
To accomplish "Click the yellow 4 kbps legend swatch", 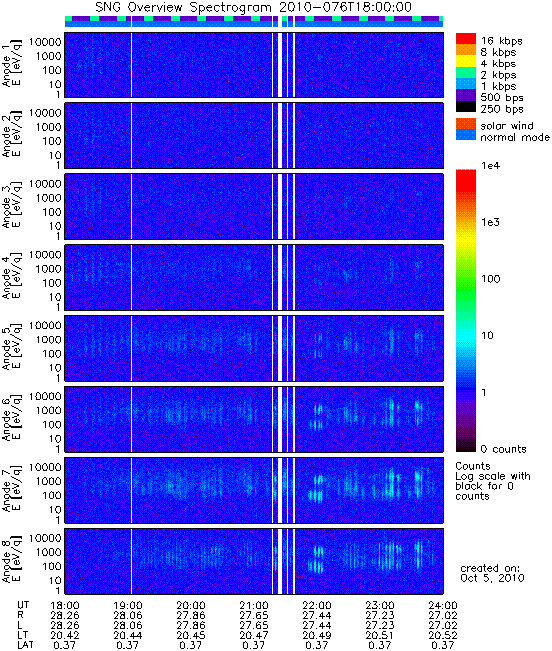I will [x=466, y=61].
